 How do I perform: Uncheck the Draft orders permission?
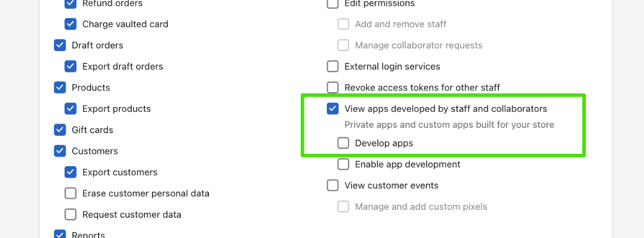[60, 45]
